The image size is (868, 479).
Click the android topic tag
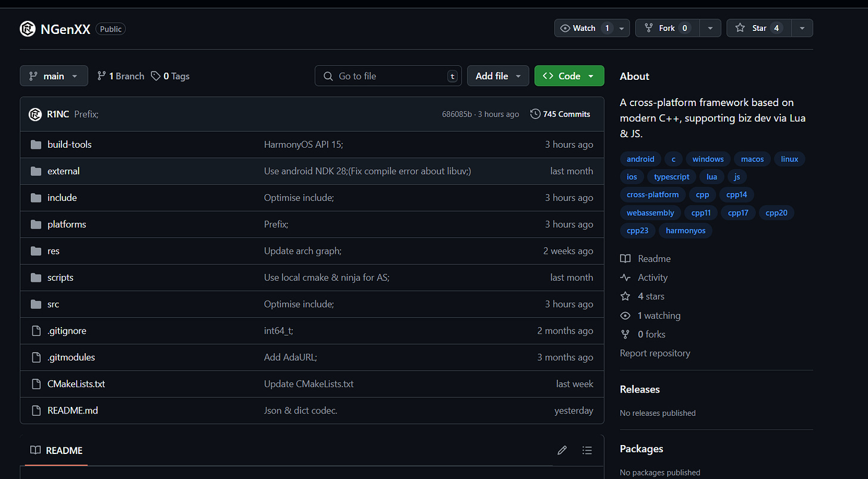(x=640, y=159)
